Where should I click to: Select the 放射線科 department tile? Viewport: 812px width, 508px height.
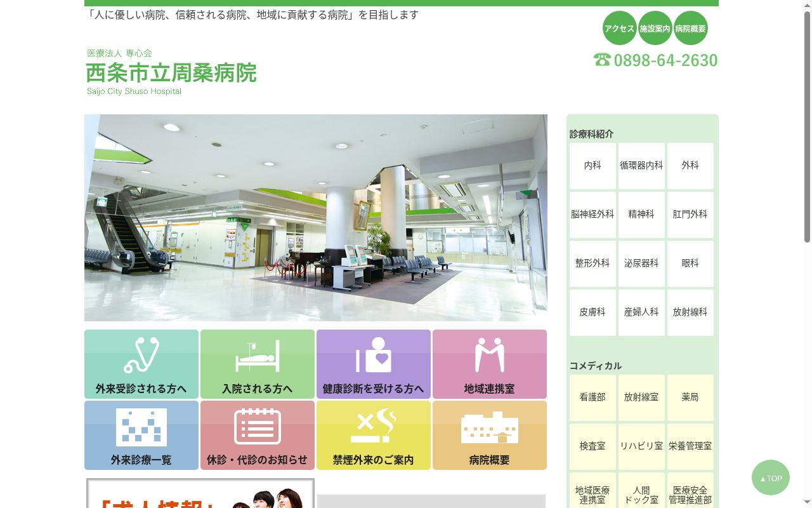(690, 312)
